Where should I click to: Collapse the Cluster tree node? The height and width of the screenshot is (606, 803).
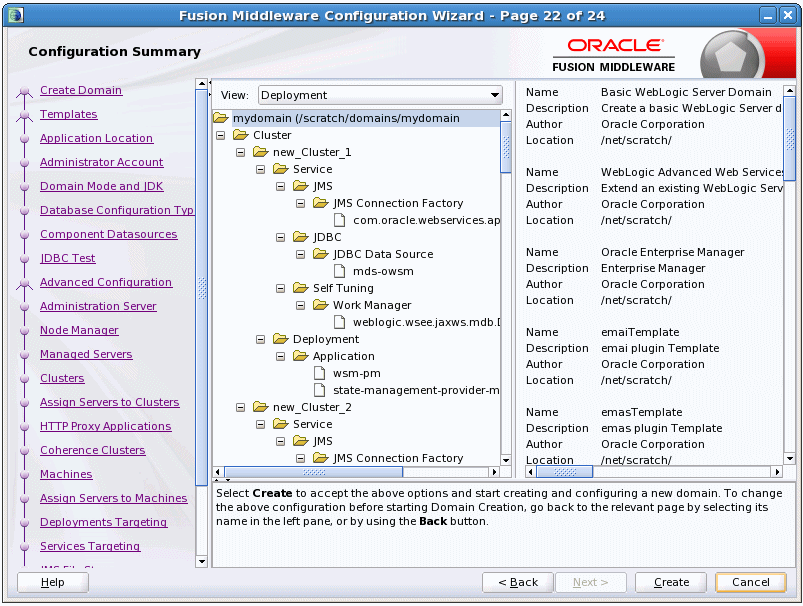tap(221, 135)
